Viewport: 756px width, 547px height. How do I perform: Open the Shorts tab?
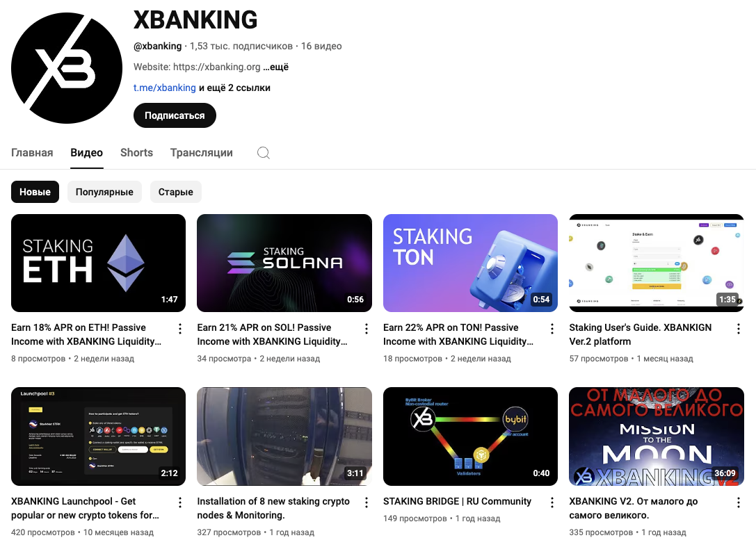coord(136,153)
